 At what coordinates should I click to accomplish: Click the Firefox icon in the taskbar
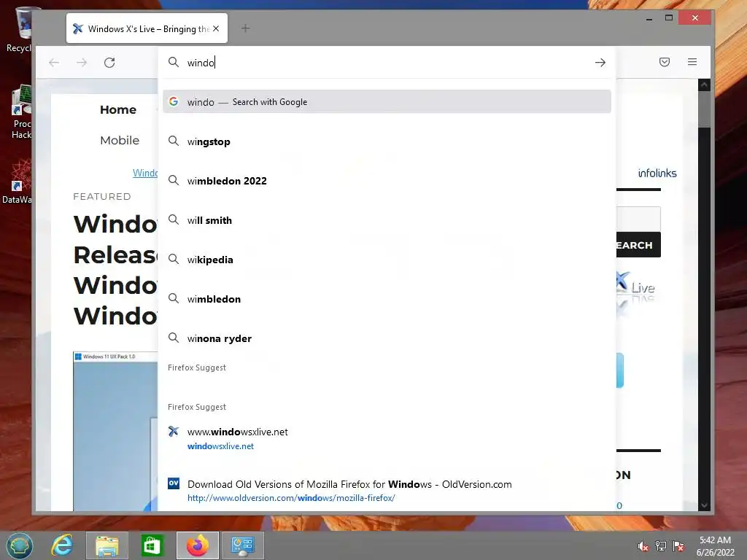[197, 545]
